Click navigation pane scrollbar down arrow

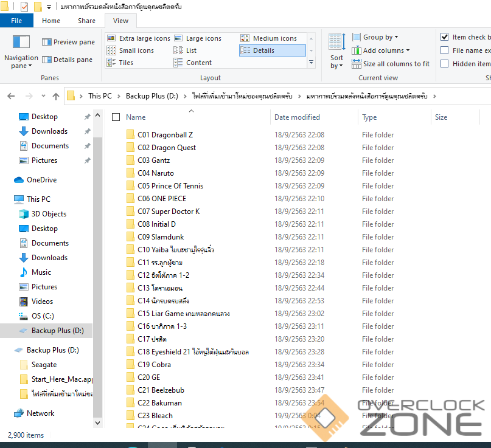coord(98,423)
